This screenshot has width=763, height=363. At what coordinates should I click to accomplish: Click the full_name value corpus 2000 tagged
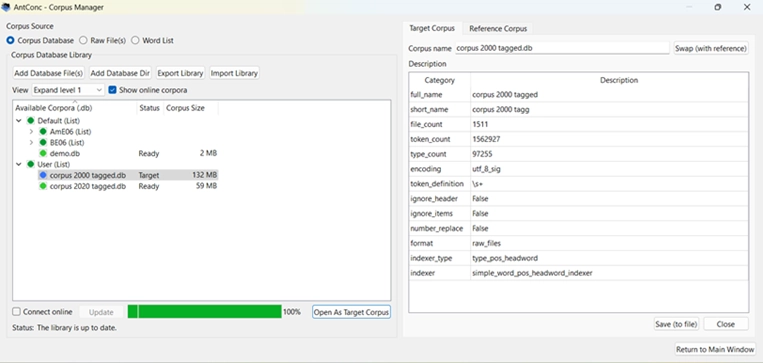click(505, 95)
